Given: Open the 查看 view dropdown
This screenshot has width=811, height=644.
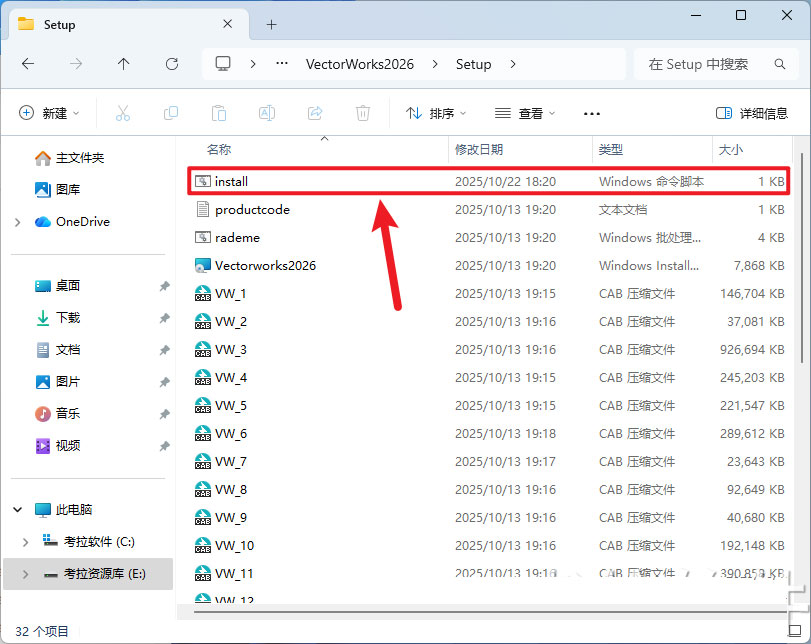Looking at the screenshot, I should click(526, 114).
